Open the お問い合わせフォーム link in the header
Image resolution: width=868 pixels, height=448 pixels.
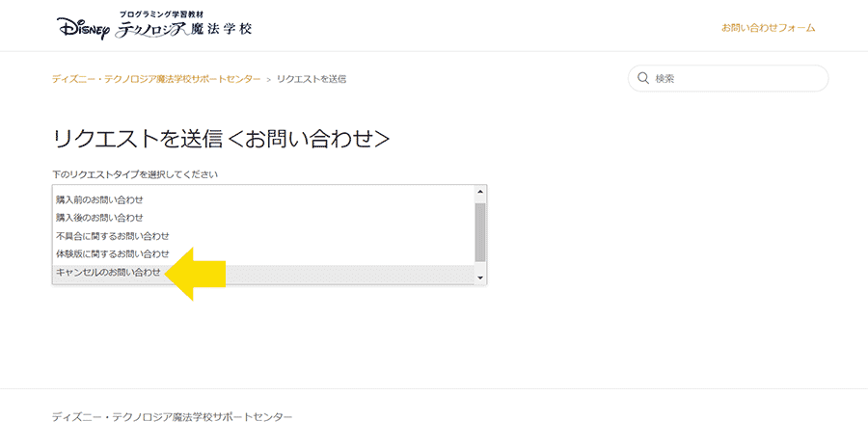click(x=768, y=28)
